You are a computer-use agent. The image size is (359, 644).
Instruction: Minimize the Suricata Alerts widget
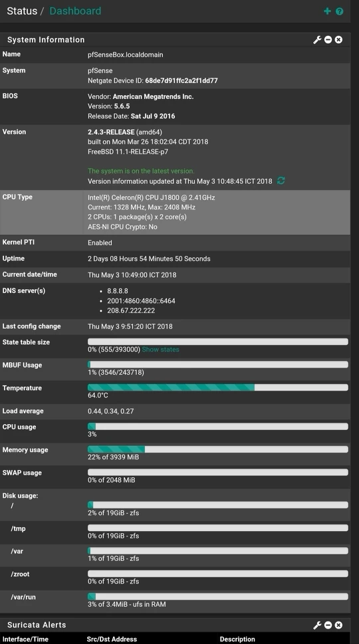(x=328, y=625)
